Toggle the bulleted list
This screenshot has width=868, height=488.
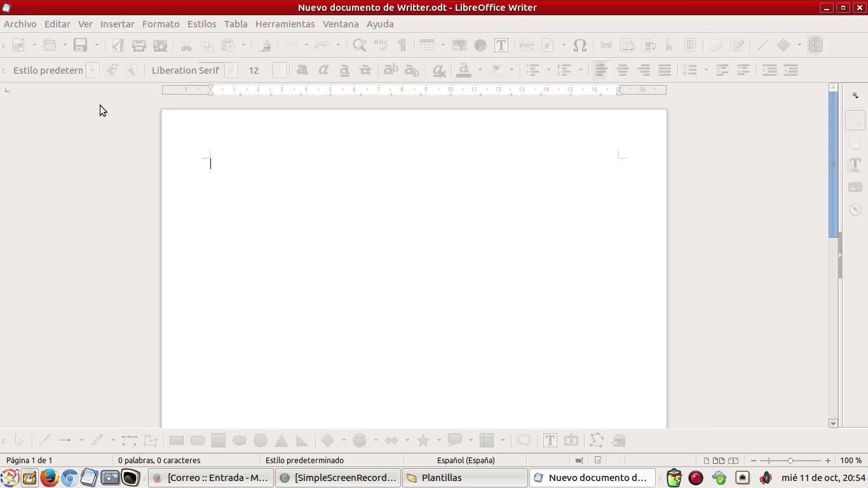(x=532, y=70)
